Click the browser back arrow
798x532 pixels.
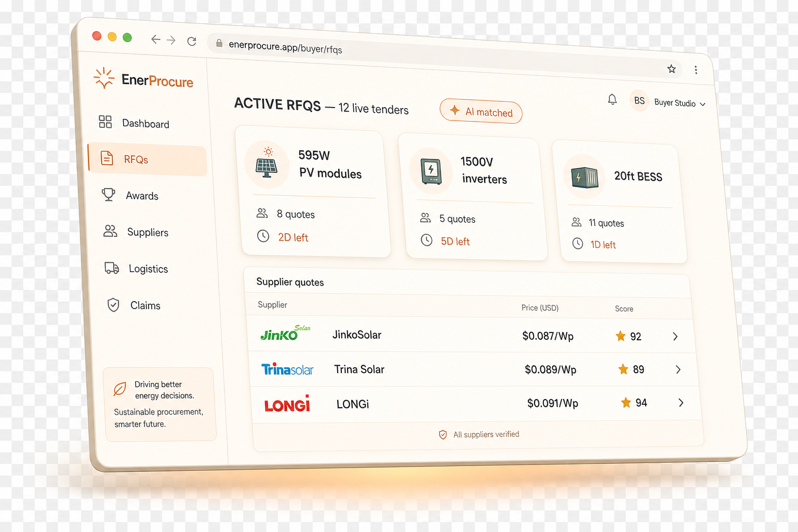[x=155, y=39]
